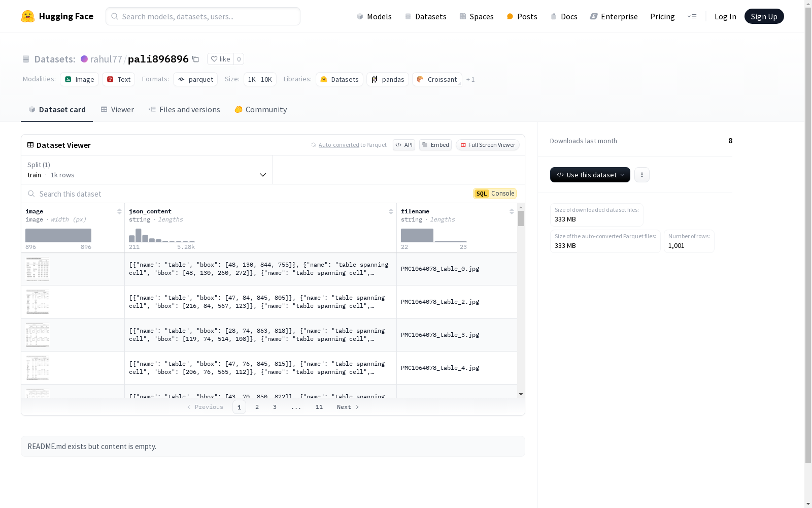This screenshot has height=508, width=812.
Task: Select the 1K - 10K size tag
Action: (260, 79)
